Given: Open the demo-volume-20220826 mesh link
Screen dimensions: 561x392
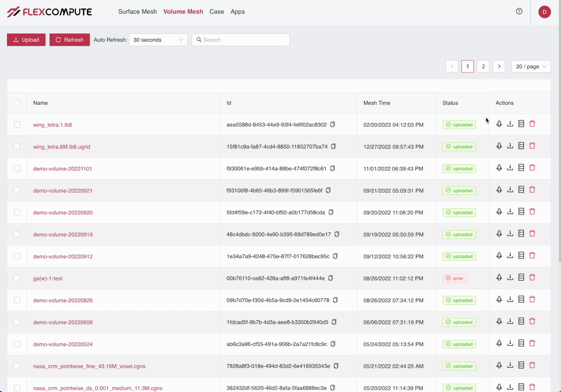Looking at the screenshot, I should point(63,301).
